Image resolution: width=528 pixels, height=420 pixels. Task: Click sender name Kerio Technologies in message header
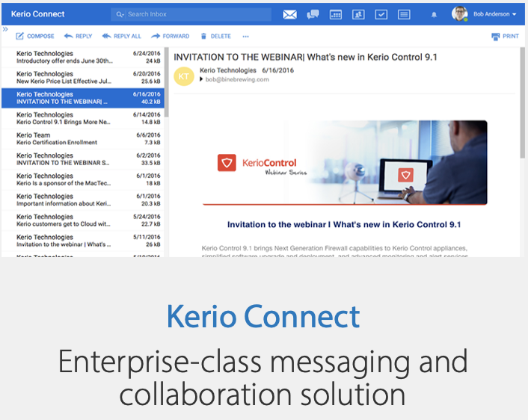pos(228,70)
